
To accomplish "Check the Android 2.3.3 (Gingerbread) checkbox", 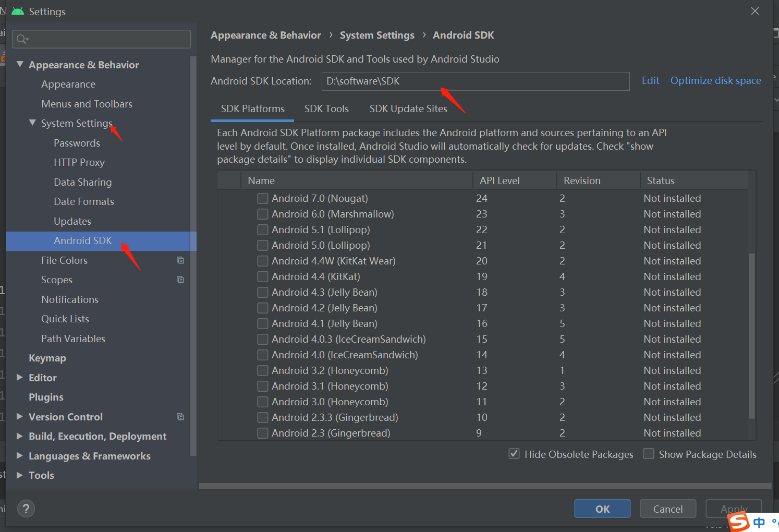I will coord(263,417).
